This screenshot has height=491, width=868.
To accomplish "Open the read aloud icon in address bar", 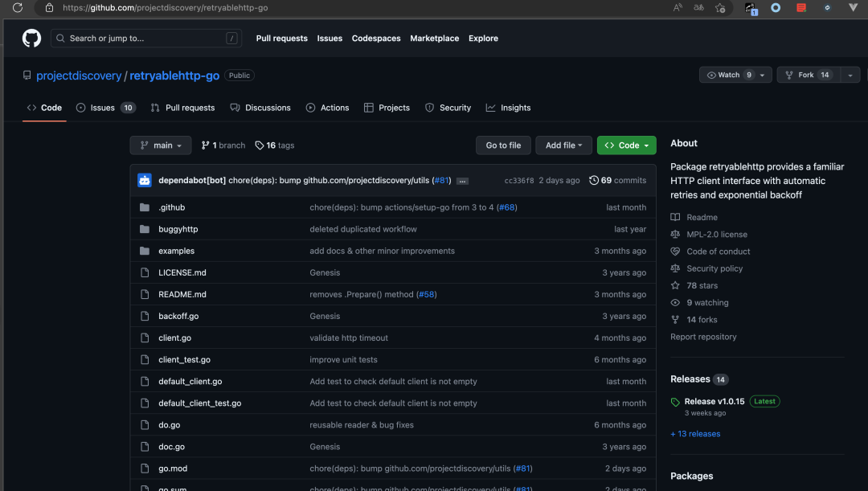I will click(678, 8).
